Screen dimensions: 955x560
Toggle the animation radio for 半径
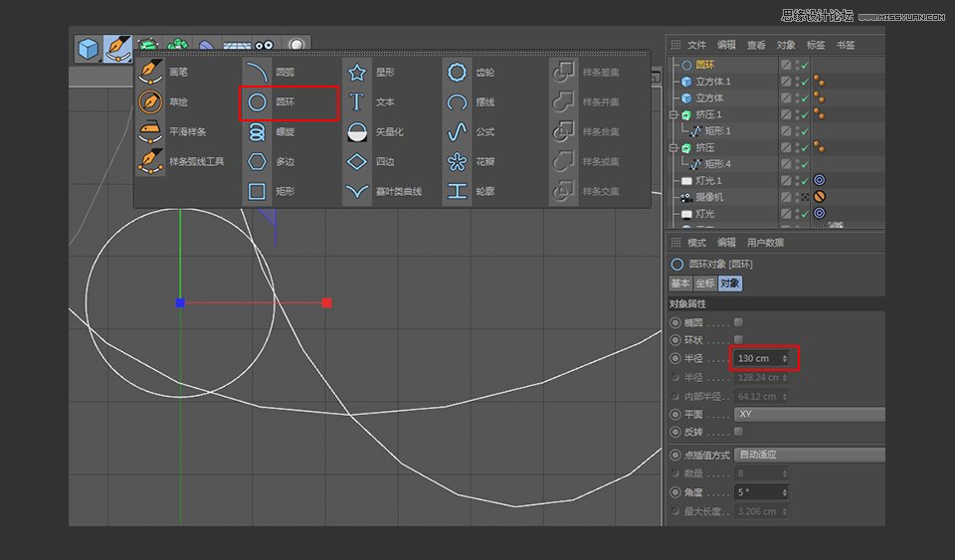(x=674, y=358)
